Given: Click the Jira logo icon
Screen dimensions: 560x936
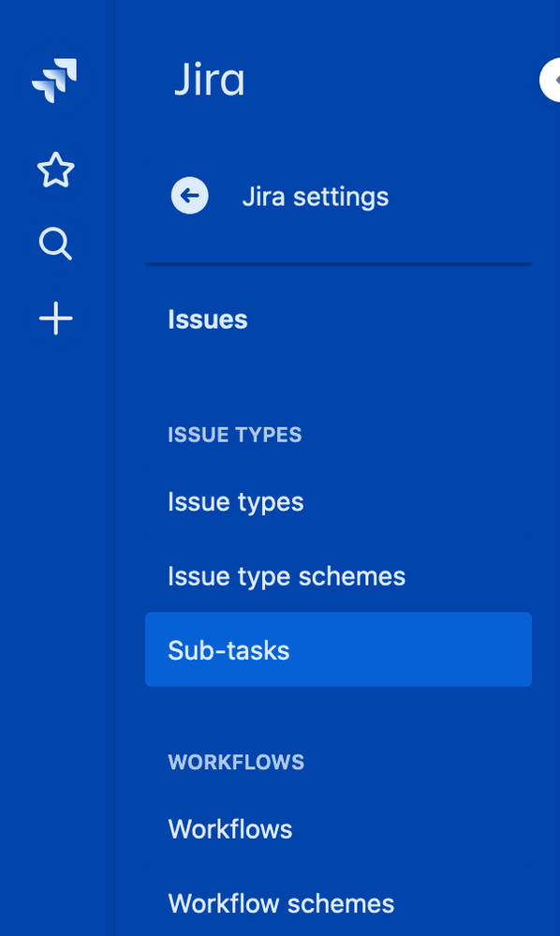Looking at the screenshot, I should point(55,81).
